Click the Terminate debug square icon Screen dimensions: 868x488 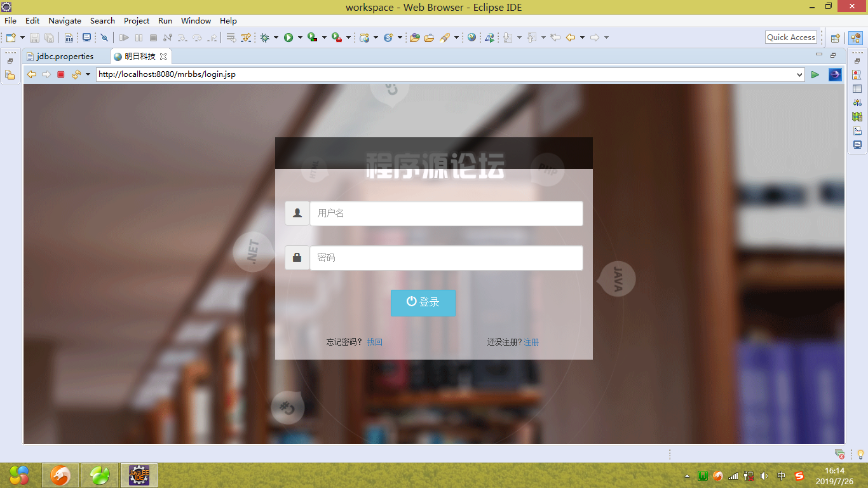pyautogui.click(x=153, y=37)
